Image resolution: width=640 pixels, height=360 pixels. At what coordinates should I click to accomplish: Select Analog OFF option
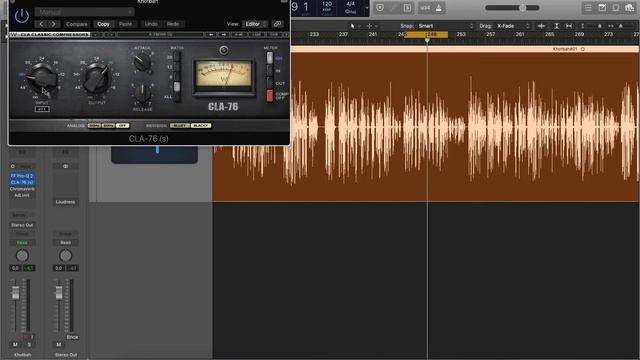coord(122,126)
